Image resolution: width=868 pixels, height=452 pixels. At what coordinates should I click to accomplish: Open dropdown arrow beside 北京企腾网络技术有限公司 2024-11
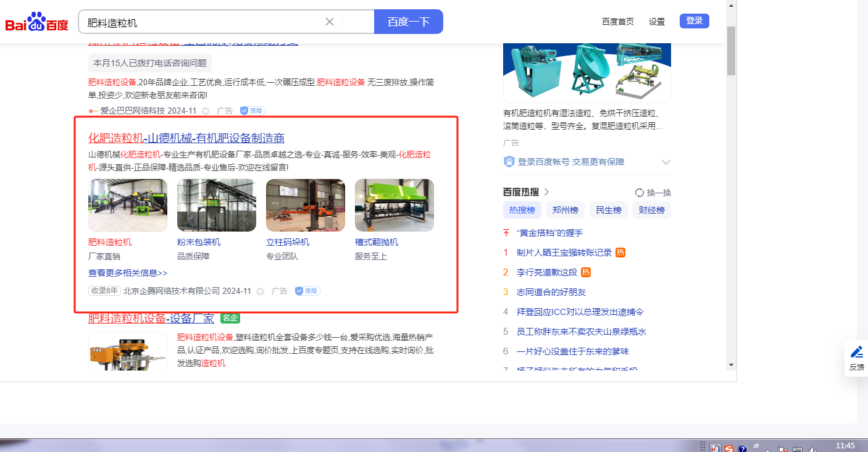(x=261, y=291)
